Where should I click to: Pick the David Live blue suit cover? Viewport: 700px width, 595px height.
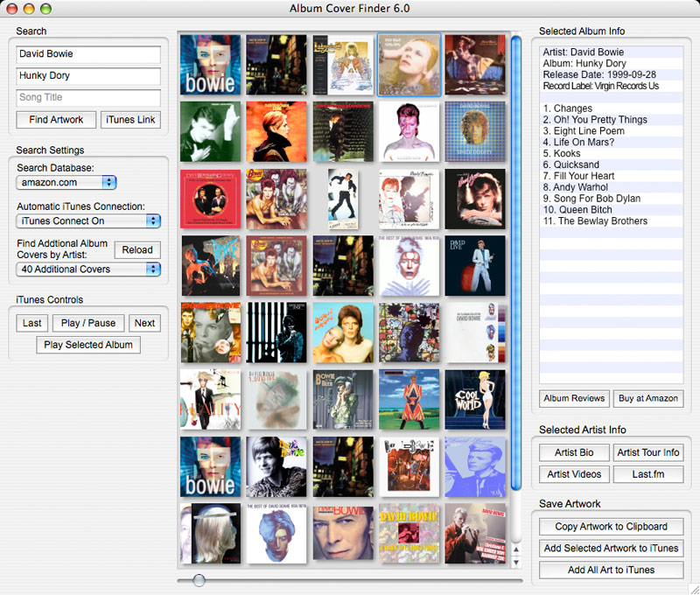(x=475, y=266)
